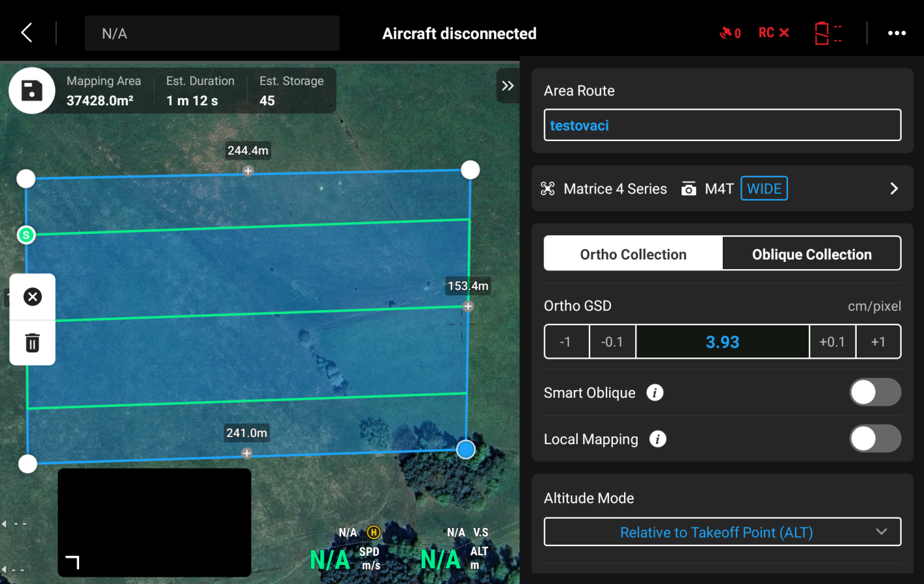Tap the back arrow in top bar

click(27, 33)
